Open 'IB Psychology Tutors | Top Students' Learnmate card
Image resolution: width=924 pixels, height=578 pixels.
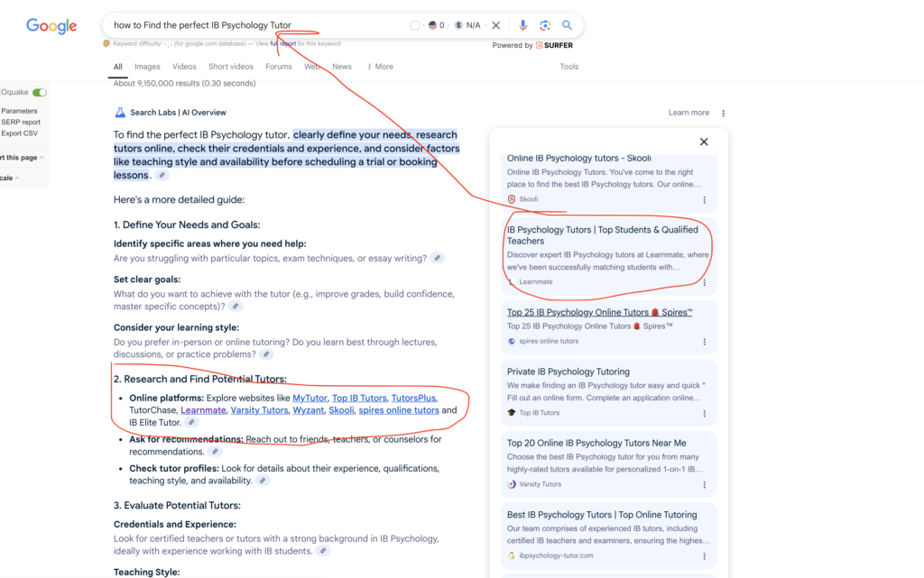click(608, 256)
